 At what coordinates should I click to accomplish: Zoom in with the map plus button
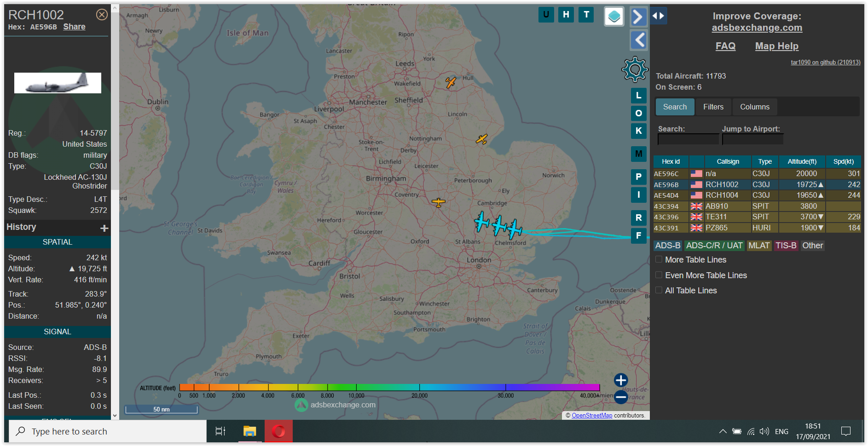click(621, 380)
